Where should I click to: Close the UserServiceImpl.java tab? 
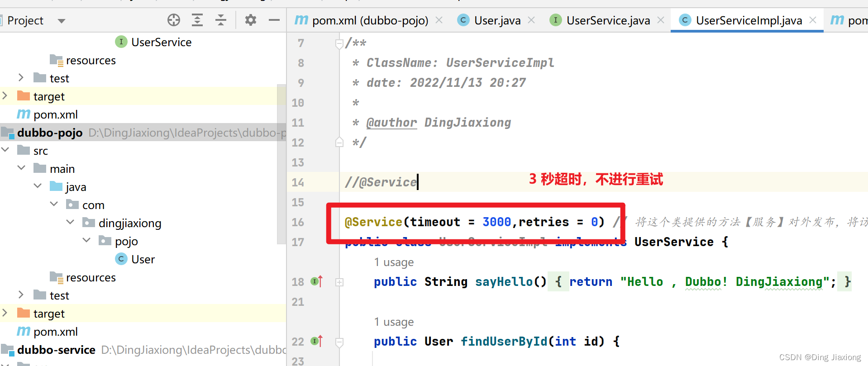pos(813,20)
